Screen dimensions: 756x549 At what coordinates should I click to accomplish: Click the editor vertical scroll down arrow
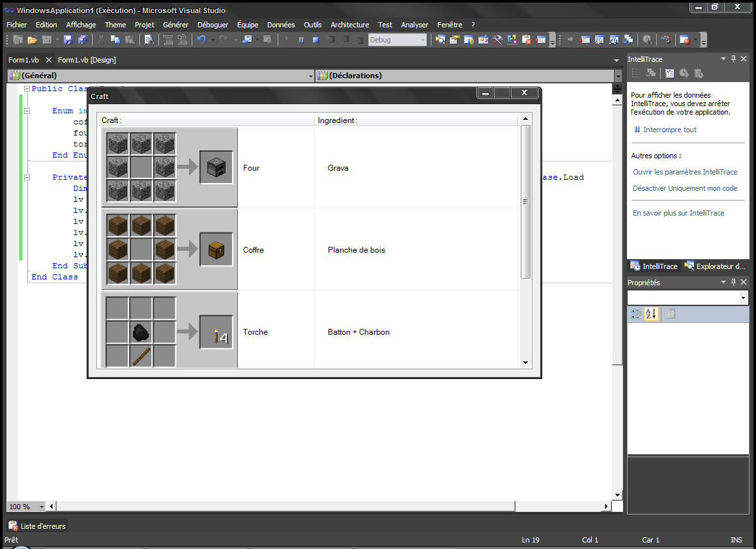(617, 494)
